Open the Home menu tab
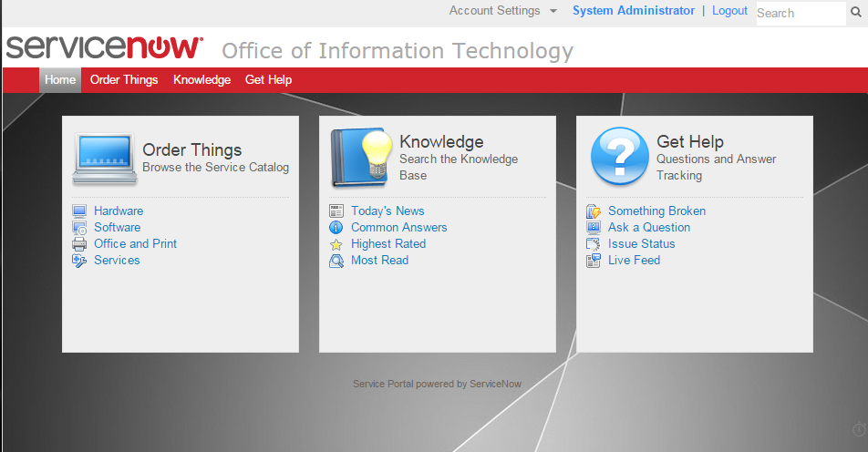The width and height of the screenshot is (868, 452). [60, 79]
